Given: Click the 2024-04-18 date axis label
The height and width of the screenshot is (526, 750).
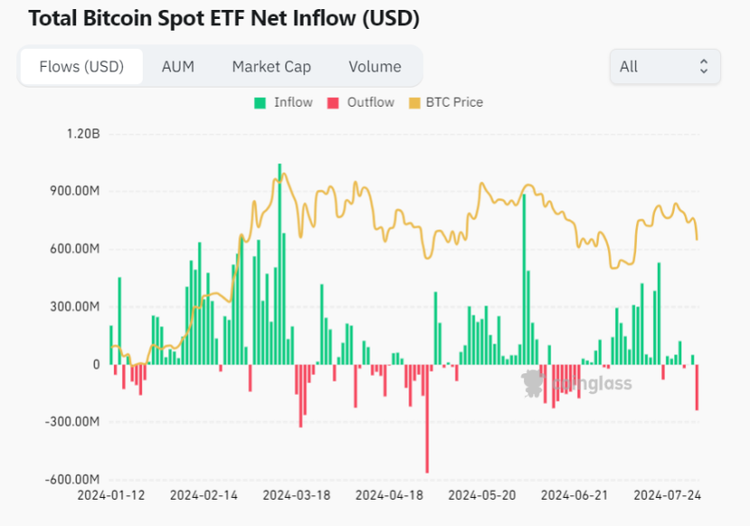Looking at the screenshot, I should pos(389,495).
